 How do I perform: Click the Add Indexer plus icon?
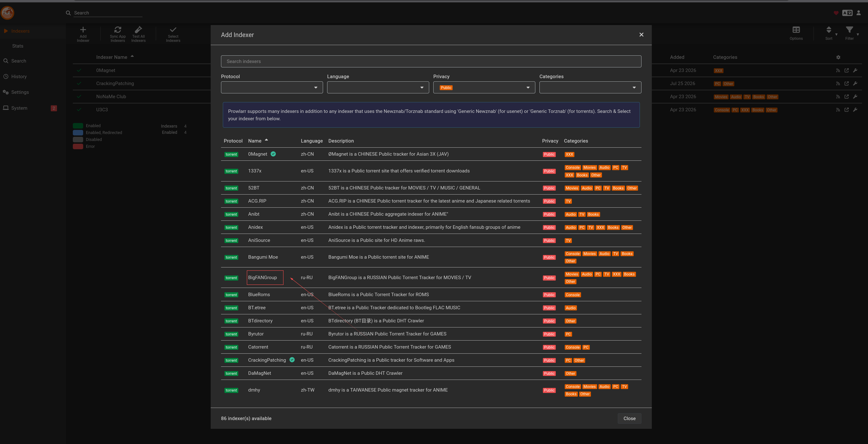(83, 30)
